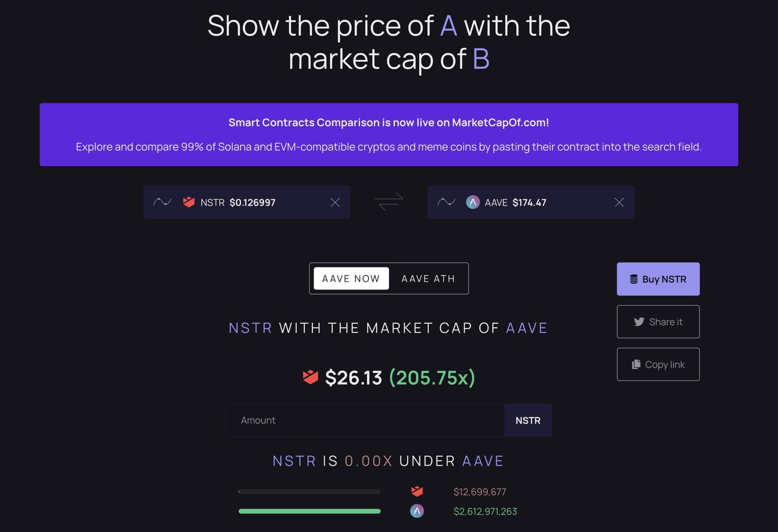Open the AAVE coin search field
Image resolution: width=778 pixels, height=532 pixels.
click(531, 202)
